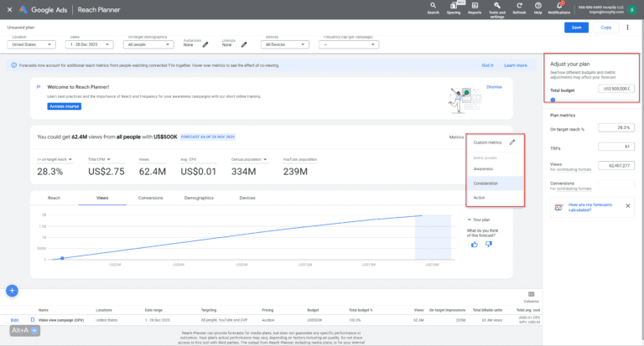Give the forecast a thumbs up

(475, 245)
